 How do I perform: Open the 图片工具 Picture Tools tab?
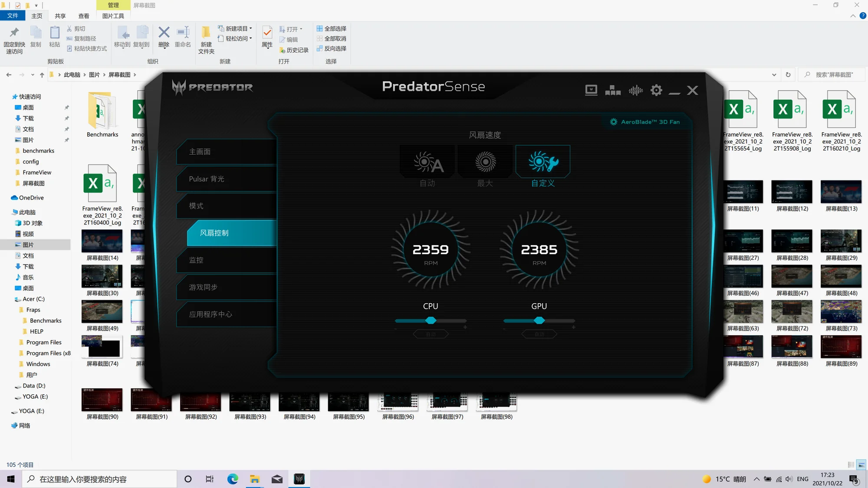coord(113,16)
